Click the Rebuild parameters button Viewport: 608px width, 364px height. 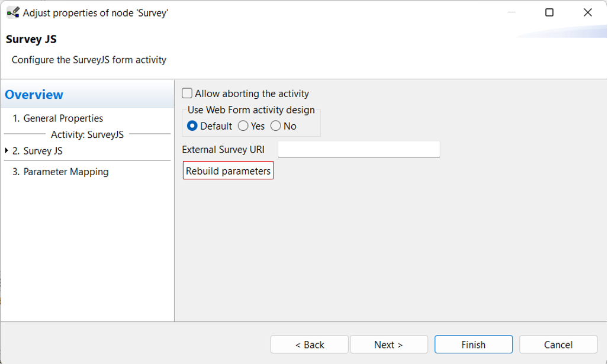point(228,170)
